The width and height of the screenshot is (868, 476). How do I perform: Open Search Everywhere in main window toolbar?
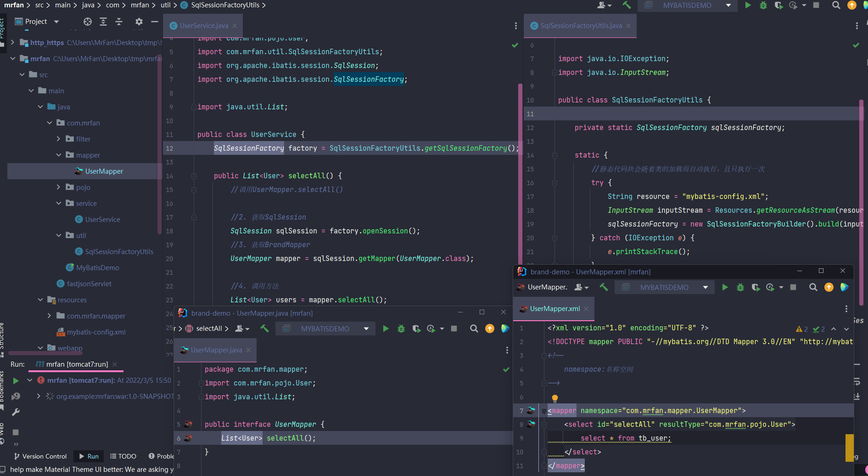(836, 5)
